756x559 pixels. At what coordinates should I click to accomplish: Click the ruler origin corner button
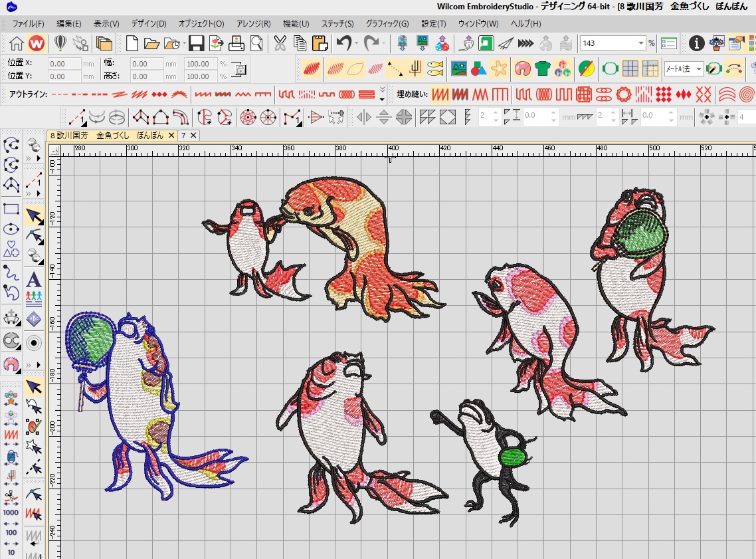tap(54, 150)
